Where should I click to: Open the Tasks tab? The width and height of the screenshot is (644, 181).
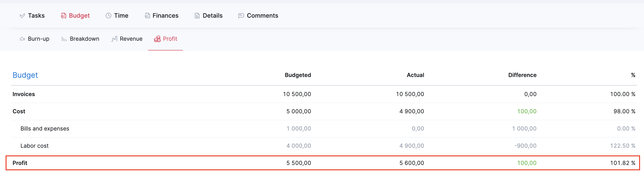(x=36, y=16)
